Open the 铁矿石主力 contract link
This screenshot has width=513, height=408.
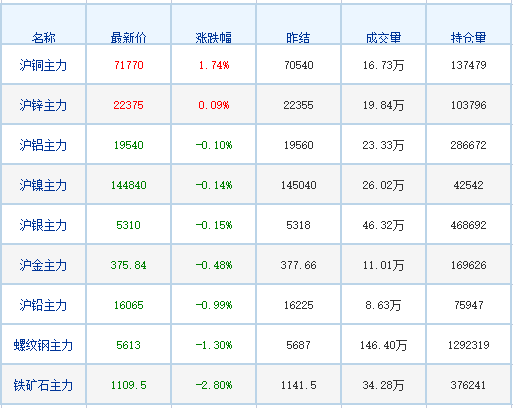tap(43, 385)
